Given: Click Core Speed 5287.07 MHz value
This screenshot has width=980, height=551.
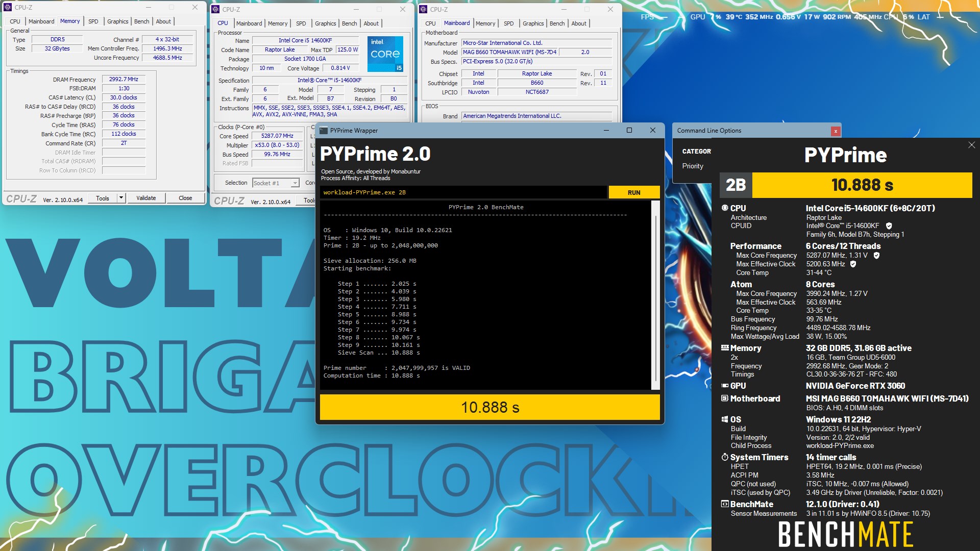Looking at the screenshot, I should [277, 136].
